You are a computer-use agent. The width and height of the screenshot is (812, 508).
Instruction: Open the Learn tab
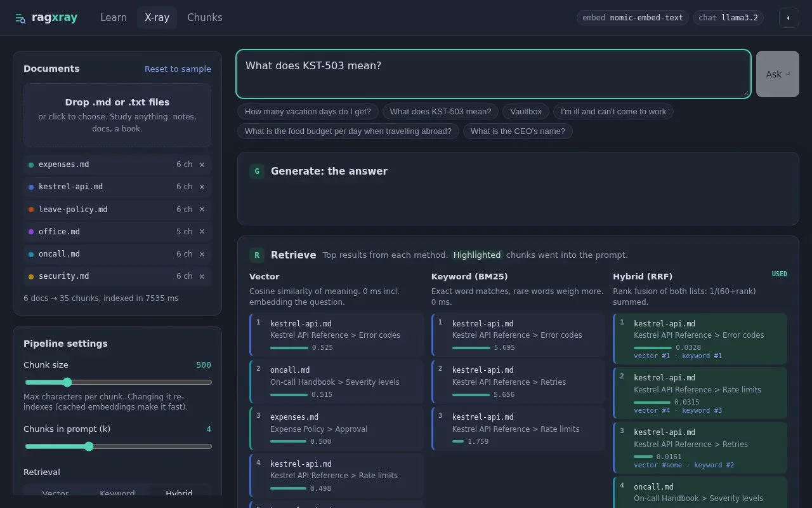click(x=114, y=18)
